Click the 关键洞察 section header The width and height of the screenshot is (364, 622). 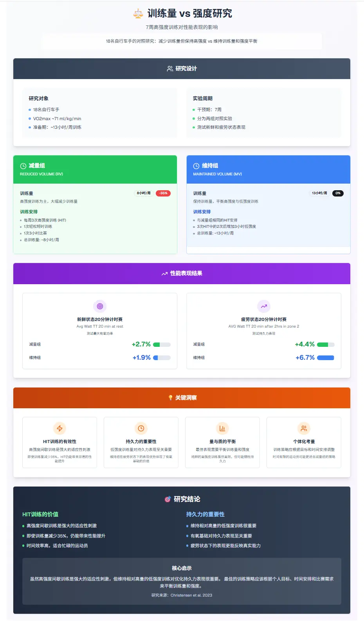182,398
